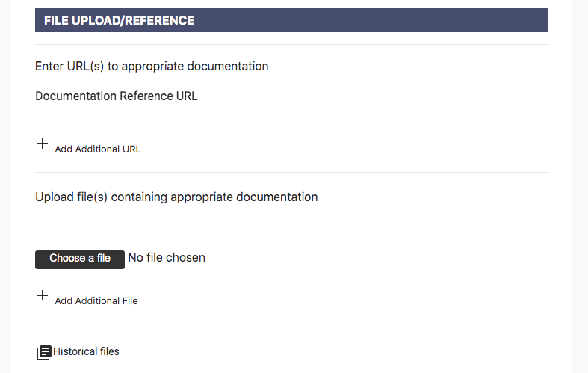Focus the Documentation Reference URL input field

point(291,96)
